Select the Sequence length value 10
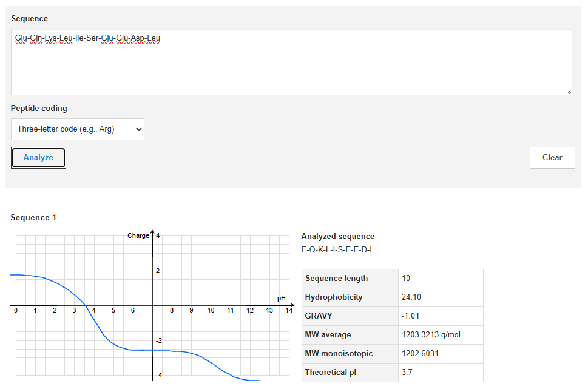588x389 pixels. coord(406,279)
